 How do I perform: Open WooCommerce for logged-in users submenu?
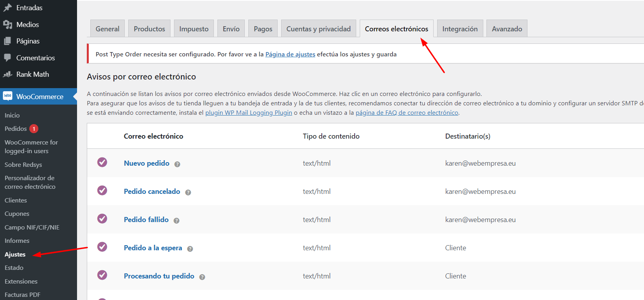[x=31, y=146]
